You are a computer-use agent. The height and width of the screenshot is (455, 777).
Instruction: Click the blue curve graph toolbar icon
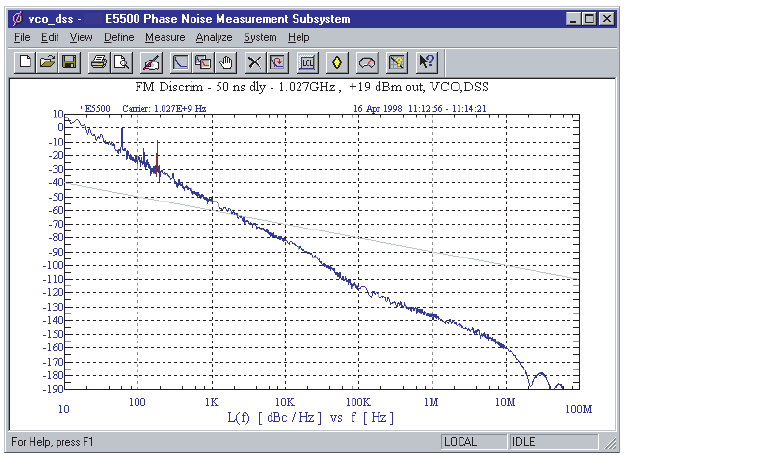181,62
